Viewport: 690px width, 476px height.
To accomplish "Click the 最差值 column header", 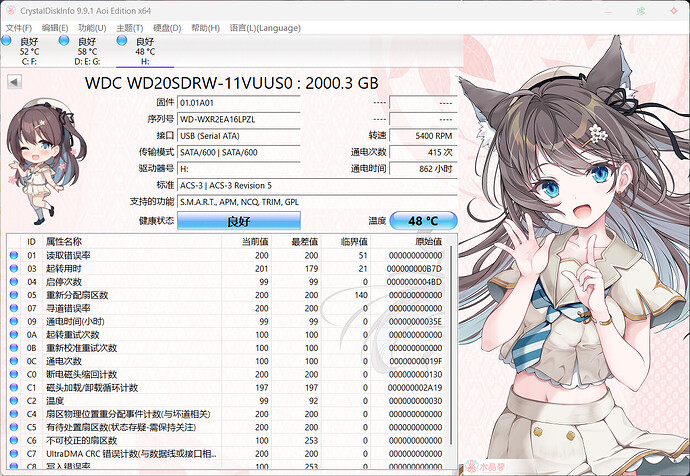I will click(x=296, y=242).
